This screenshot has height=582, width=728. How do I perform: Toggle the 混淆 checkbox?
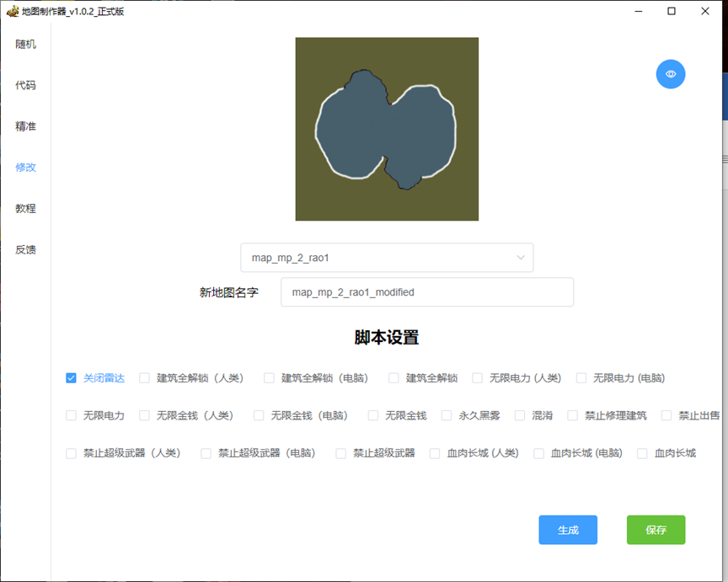(520, 415)
